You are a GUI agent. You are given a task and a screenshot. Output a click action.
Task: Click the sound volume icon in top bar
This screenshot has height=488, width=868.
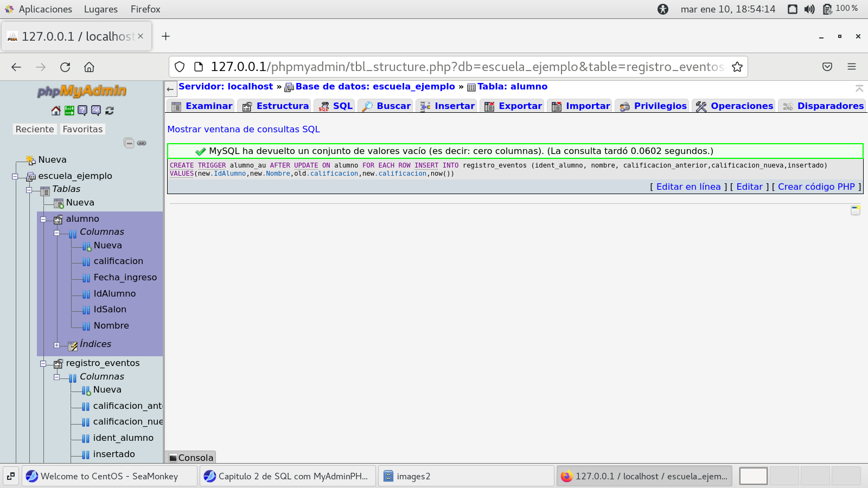(809, 9)
